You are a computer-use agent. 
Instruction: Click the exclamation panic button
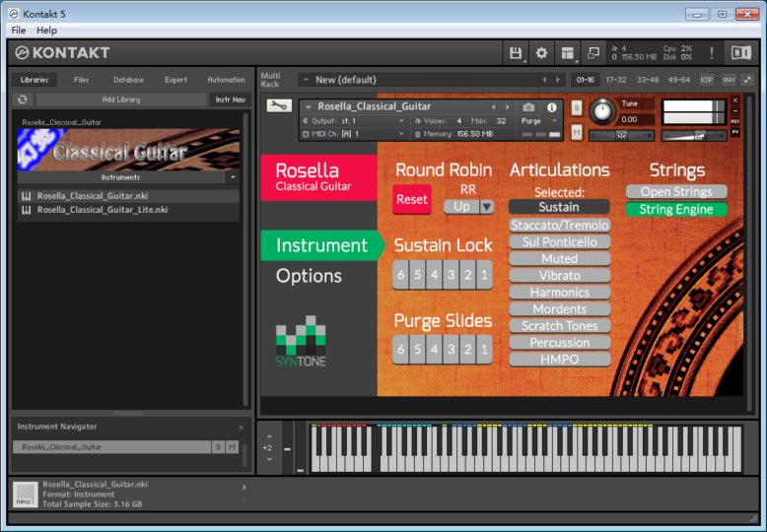(x=712, y=53)
